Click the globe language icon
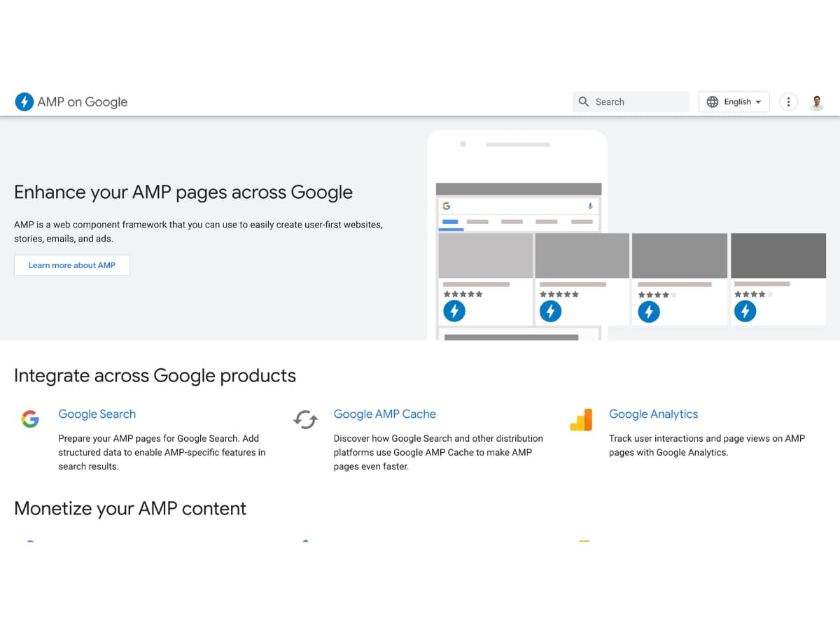 [713, 102]
